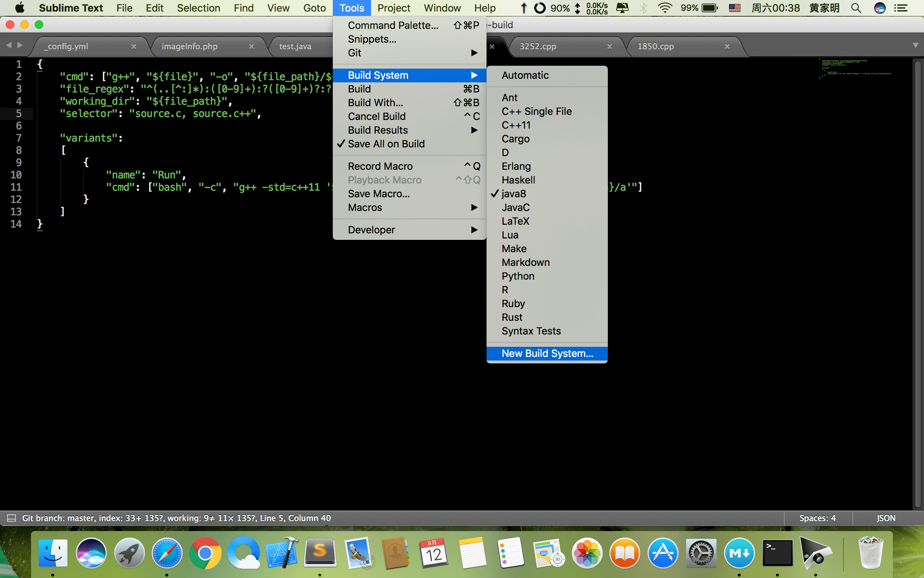Close the 1850.cpp tab
The width and height of the screenshot is (924, 578).
point(727,46)
